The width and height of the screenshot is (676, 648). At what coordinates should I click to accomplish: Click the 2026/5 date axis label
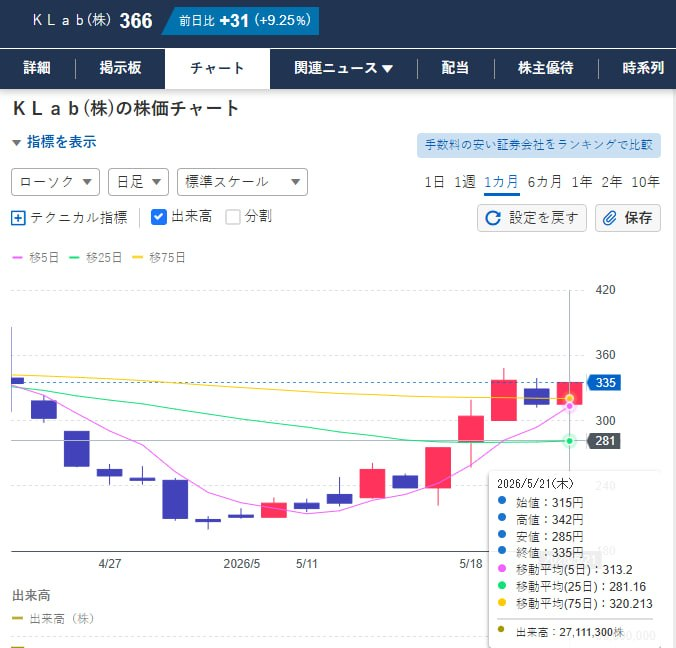click(241, 563)
